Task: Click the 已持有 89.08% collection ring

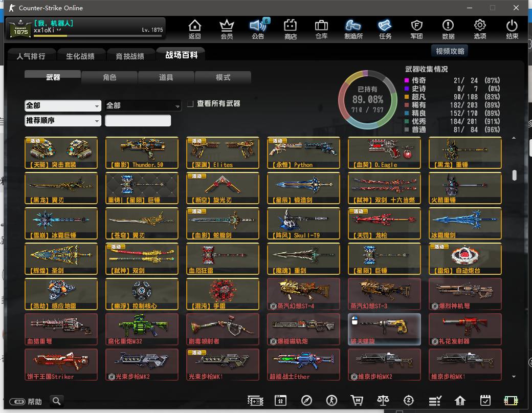Action: click(x=367, y=99)
